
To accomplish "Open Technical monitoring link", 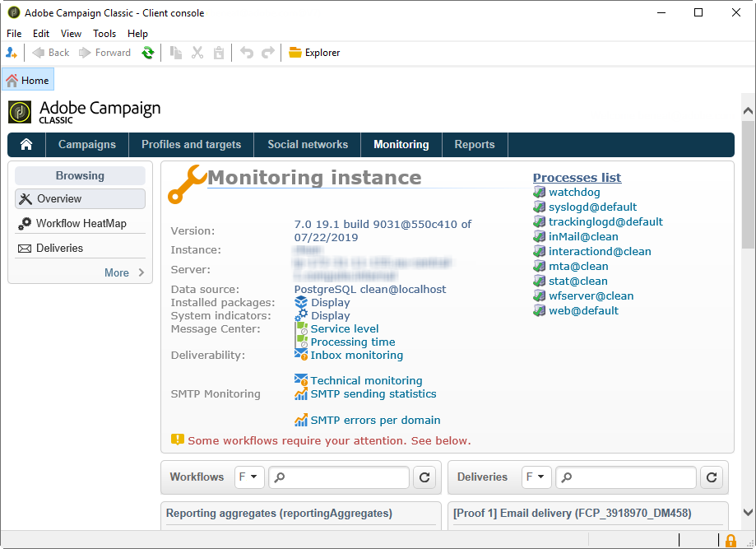I will coord(366,380).
